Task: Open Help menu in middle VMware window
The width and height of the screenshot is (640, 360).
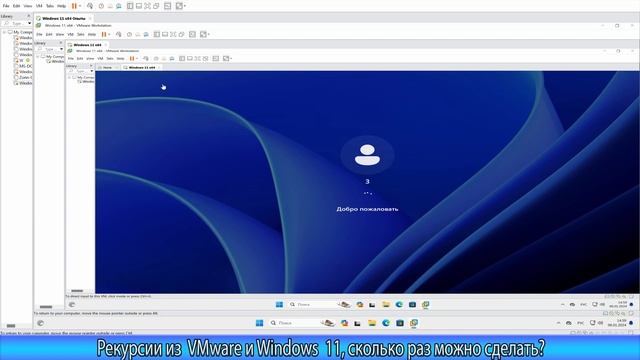Action: point(92,35)
